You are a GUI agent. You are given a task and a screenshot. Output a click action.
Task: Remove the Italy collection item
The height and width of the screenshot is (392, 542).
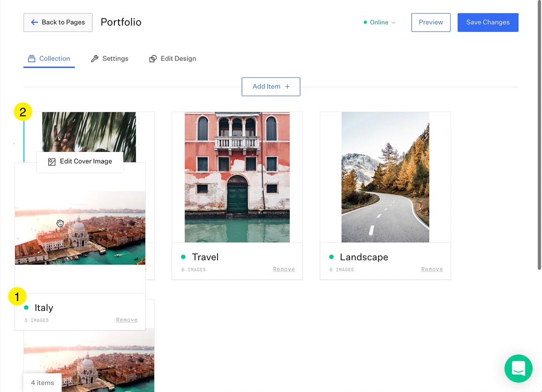tap(127, 320)
